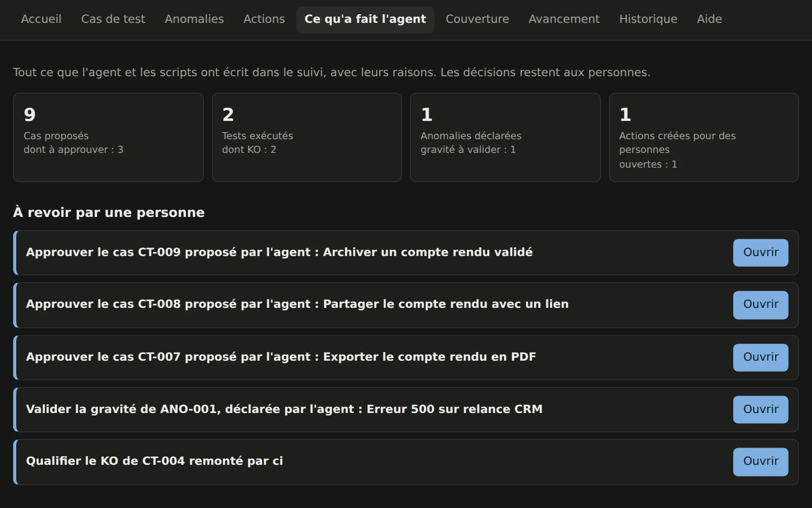Click the 'dont KO : 2' text
This screenshot has height=508, width=812.
[x=249, y=150]
